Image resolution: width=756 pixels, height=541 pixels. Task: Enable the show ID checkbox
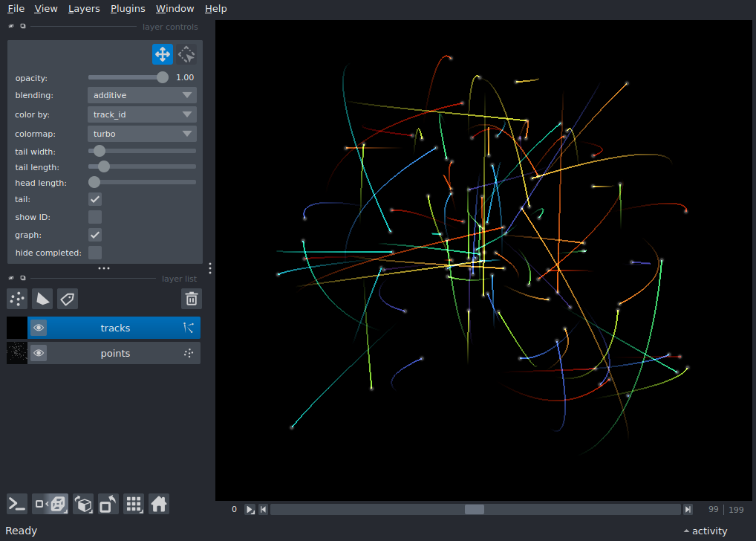94,217
